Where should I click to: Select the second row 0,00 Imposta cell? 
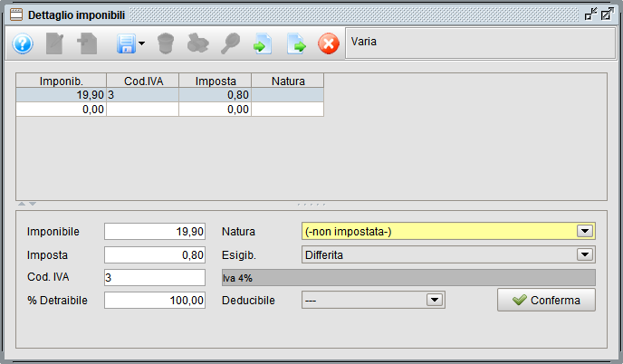point(216,110)
